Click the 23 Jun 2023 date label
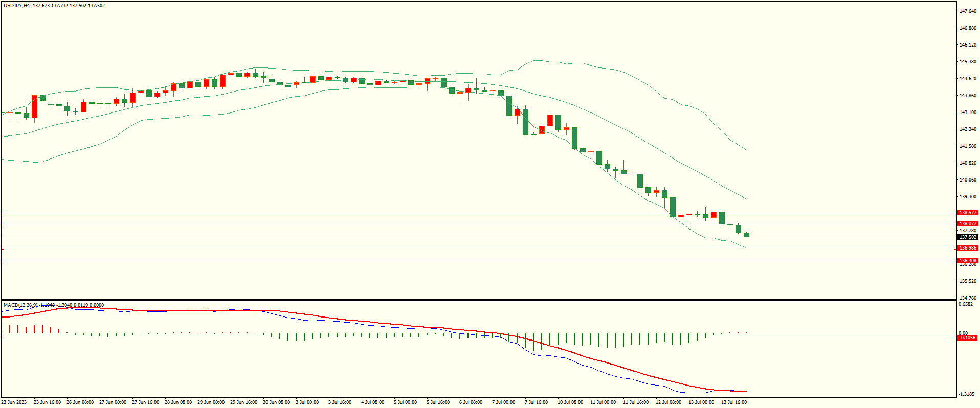The width and height of the screenshot is (980, 408). coord(14,402)
